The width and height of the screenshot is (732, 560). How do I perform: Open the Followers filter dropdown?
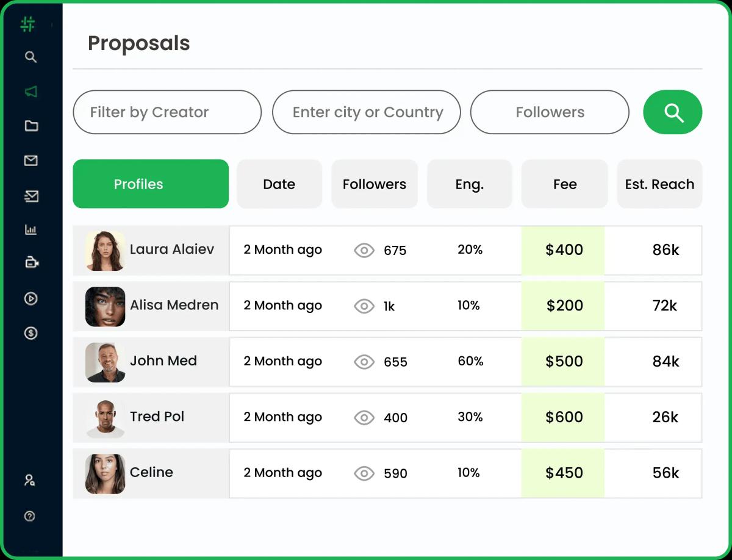coord(549,112)
